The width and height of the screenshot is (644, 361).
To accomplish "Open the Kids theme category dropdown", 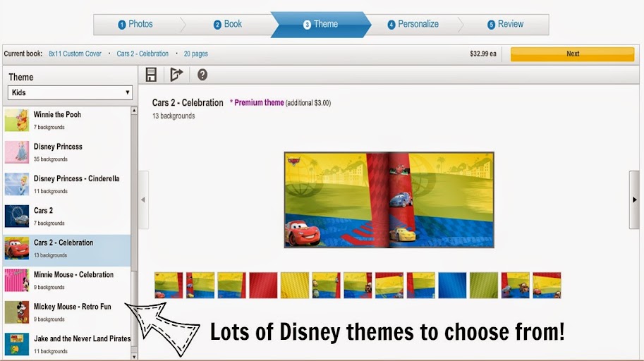I will [x=70, y=92].
